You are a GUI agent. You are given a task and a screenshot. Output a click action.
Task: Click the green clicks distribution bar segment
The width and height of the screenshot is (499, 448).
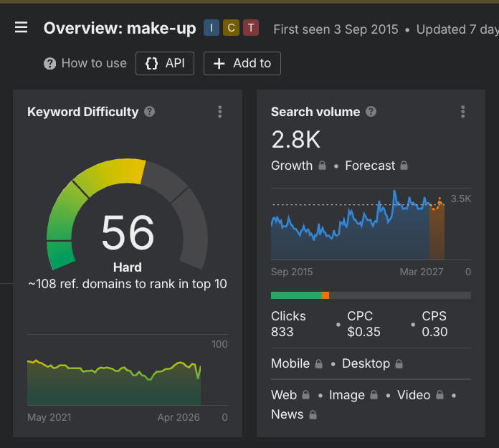coord(296,295)
